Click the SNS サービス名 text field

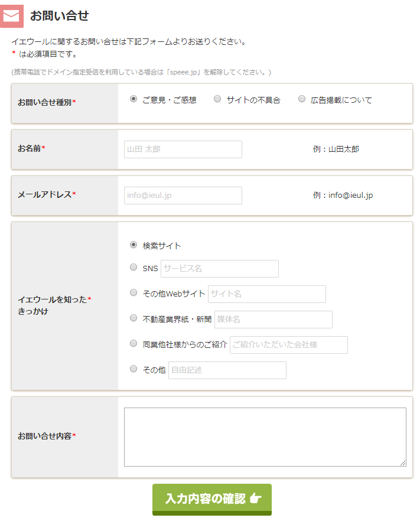tap(219, 269)
